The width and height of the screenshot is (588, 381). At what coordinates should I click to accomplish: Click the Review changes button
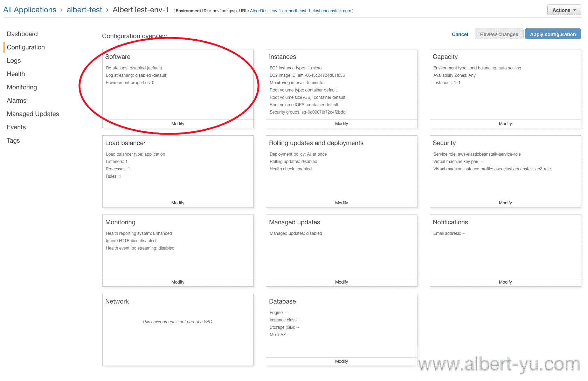(499, 34)
